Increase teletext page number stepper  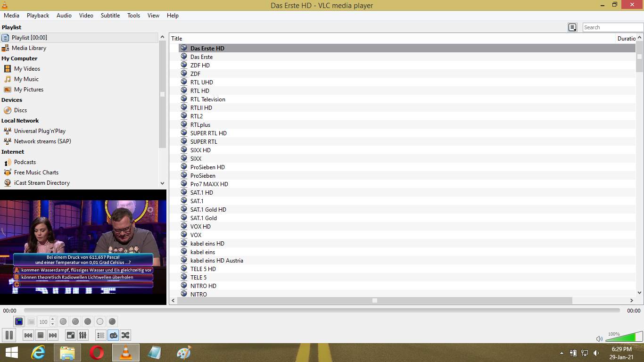tap(52, 319)
